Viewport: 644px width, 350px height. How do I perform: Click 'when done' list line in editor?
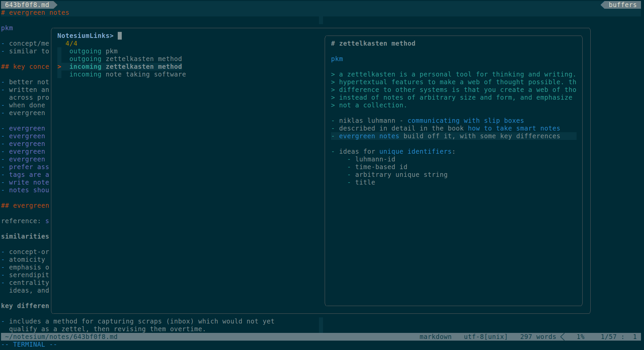(x=27, y=105)
